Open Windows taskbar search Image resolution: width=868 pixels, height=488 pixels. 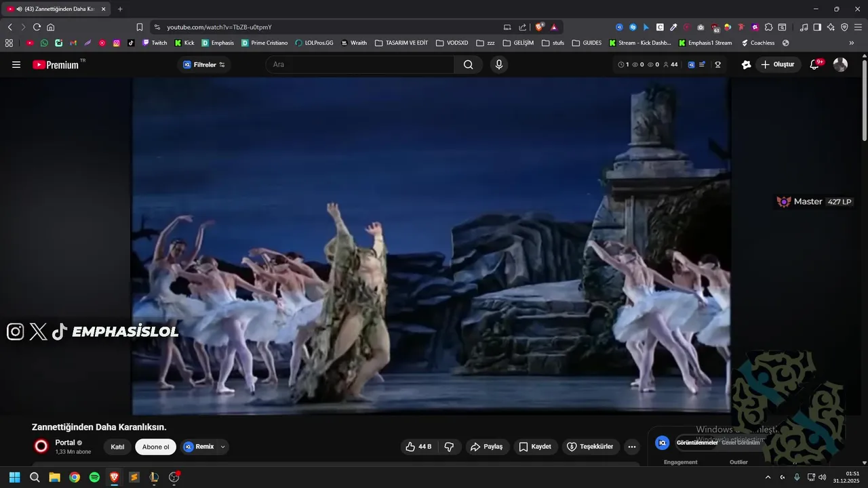click(x=35, y=477)
